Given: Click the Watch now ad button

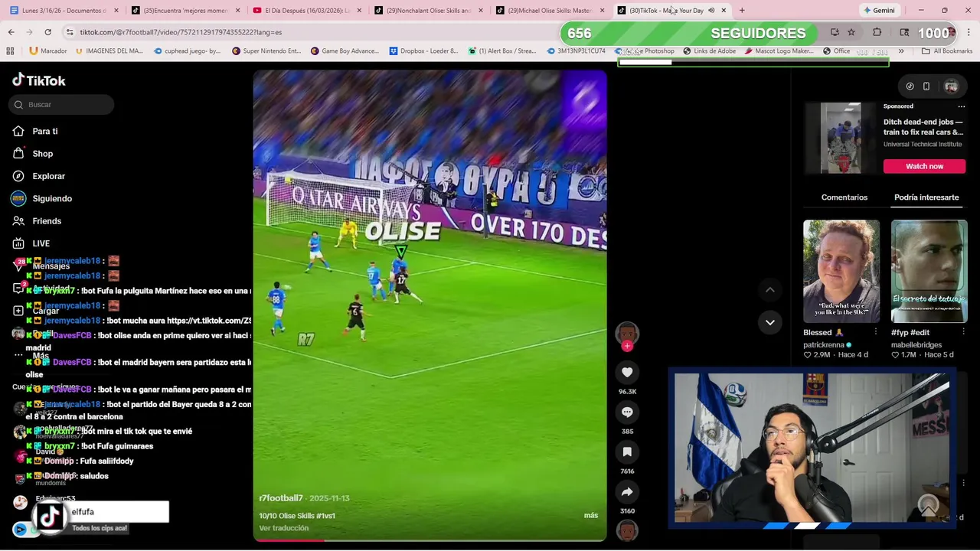Looking at the screenshot, I should click(x=924, y=166).
